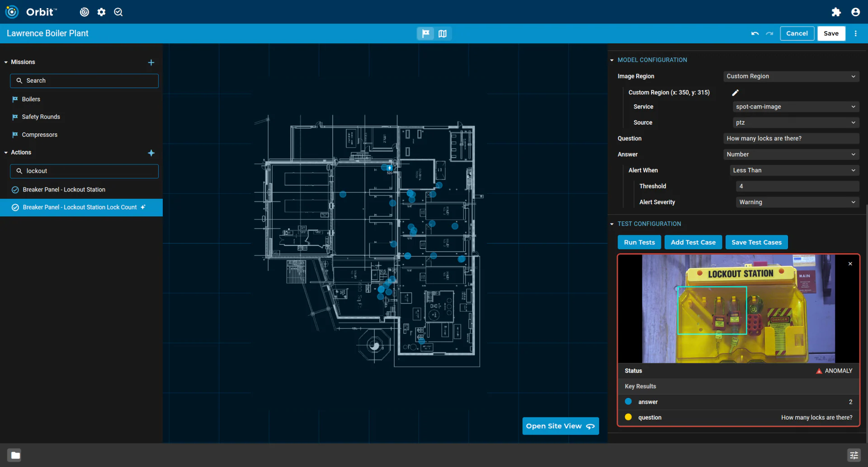Switch to the map view toggle
The width and height of the screenshot is (868, 467).
[x=443, y=33]
